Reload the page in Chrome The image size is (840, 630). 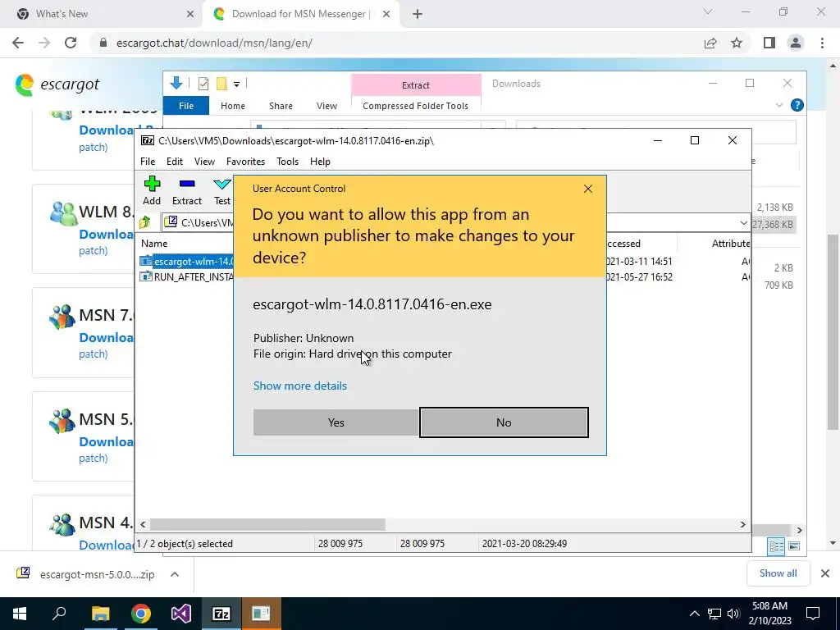coord(71,43)
